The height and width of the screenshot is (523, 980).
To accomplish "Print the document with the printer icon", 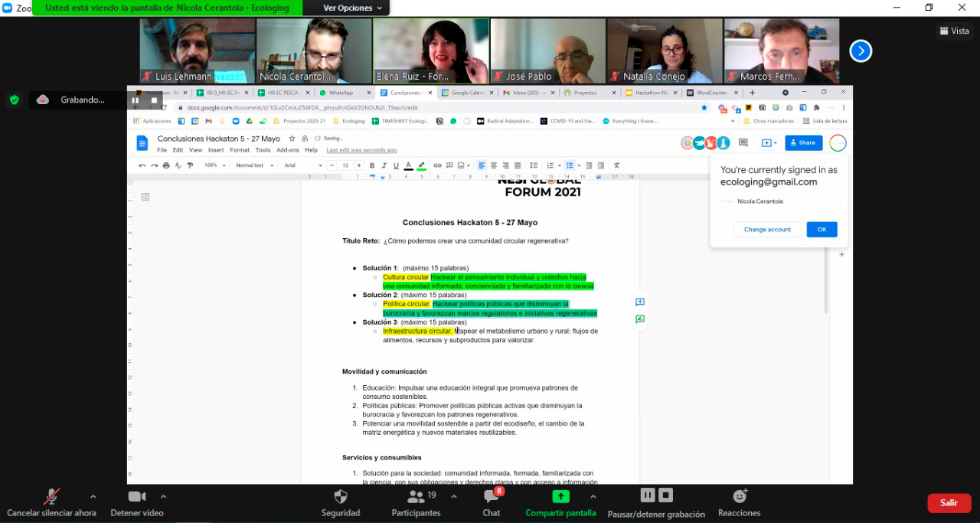I will point(166,165).
